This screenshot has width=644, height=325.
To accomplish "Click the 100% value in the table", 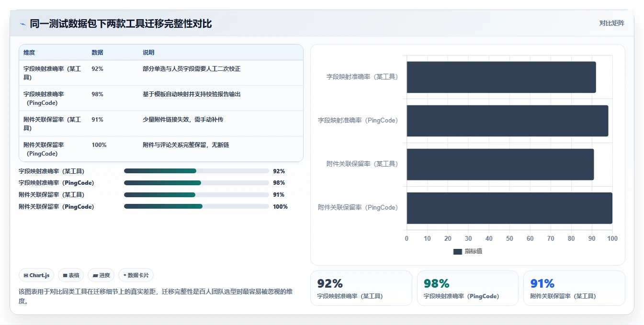I will 99,145.
